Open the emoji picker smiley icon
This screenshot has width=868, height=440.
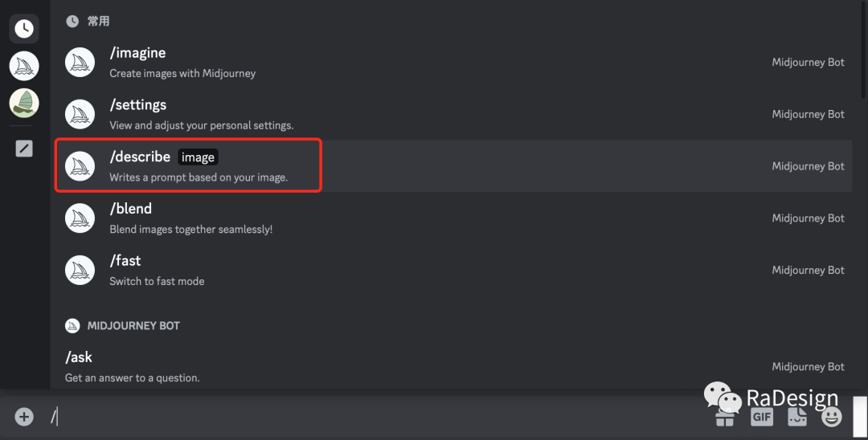(831, 417)
